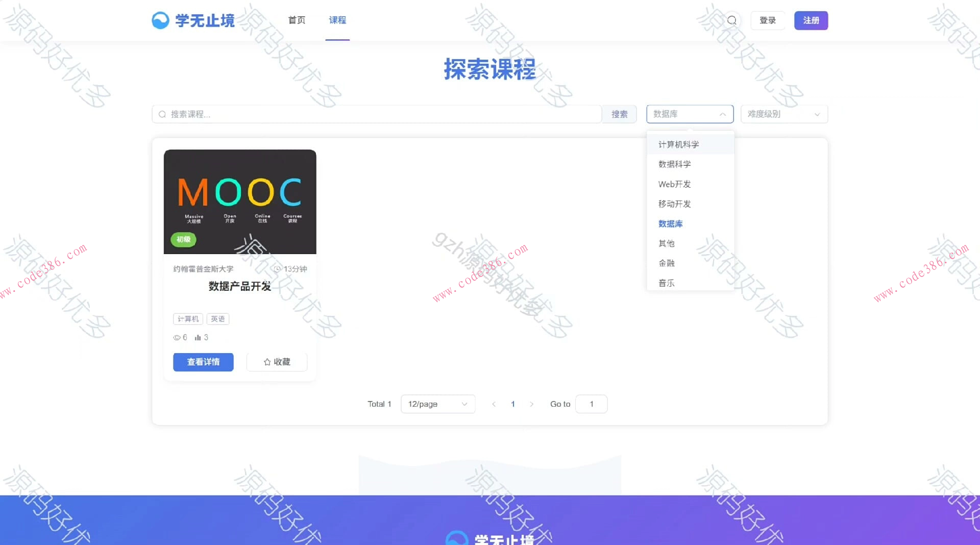Select Web开发 from the category list
This screenshot has height=545, width=980.
pos(674,184)
